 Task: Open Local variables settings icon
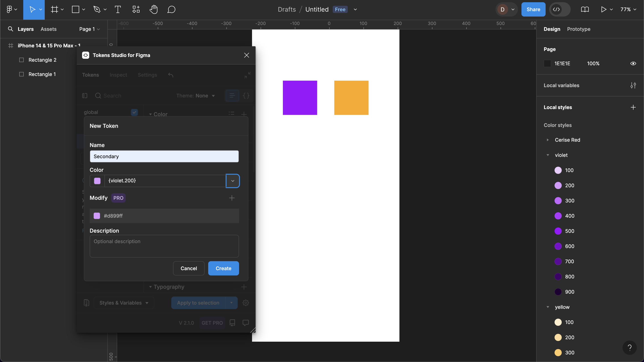[x=633, y=85]
